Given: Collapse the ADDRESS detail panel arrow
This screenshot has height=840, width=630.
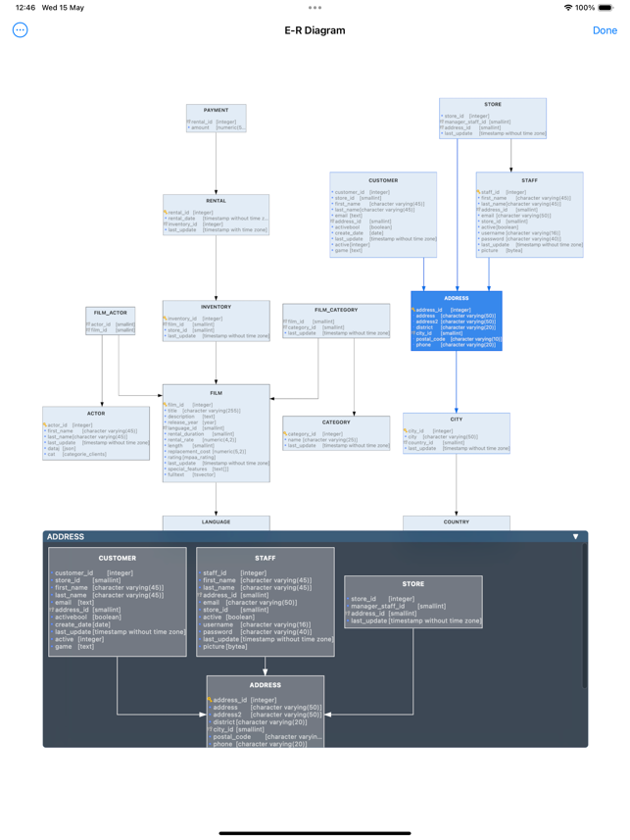Looking at the screenshot, I should click(575, 537).
